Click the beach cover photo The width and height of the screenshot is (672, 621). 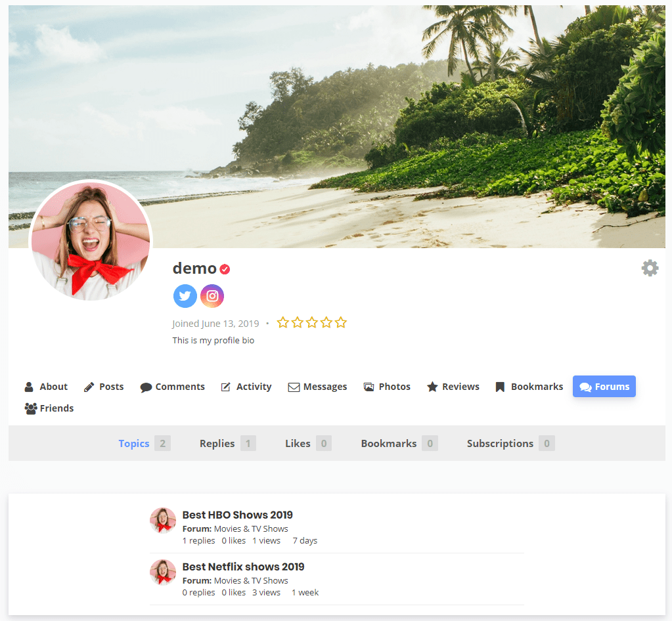pos(337,126)
